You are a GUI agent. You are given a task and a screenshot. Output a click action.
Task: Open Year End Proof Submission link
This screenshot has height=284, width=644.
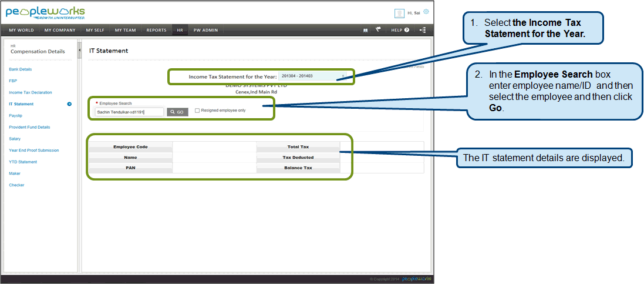[x=33, y=150]
